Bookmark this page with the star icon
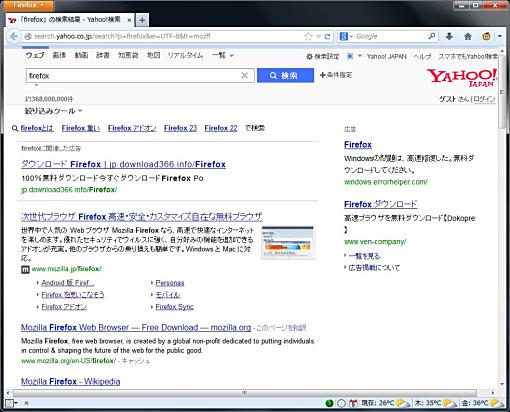Viewport: 510px width, 412px height. coord(308,36)
